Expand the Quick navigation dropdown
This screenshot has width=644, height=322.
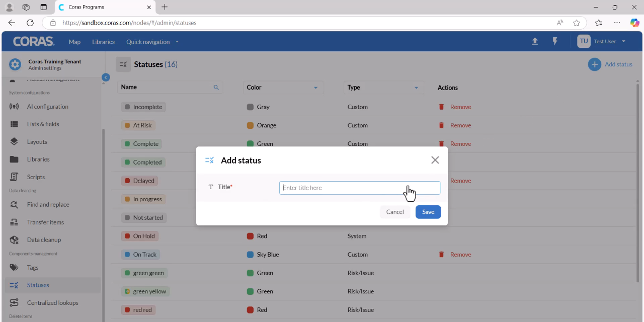point(152,42)
